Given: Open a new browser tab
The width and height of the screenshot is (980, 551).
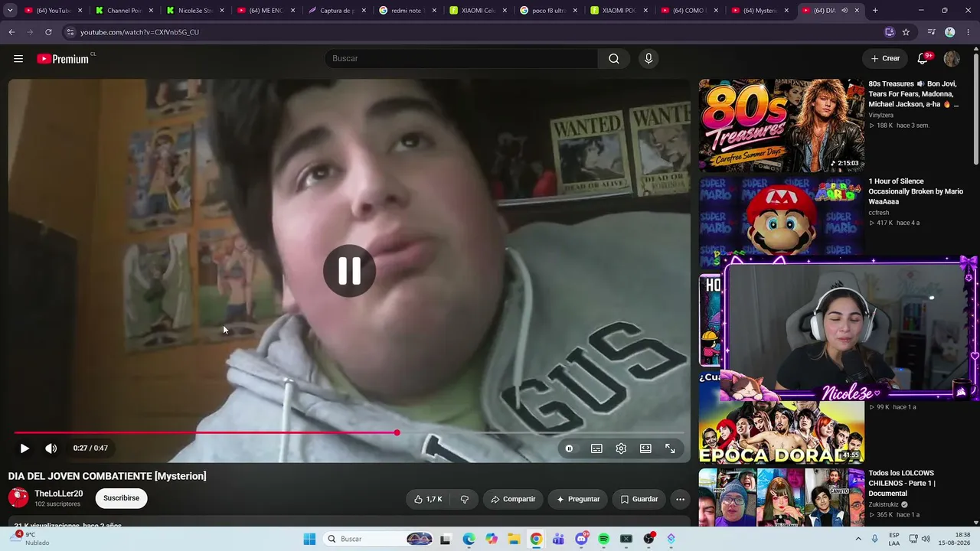Looking at the screenshot, I should (875, 11).
